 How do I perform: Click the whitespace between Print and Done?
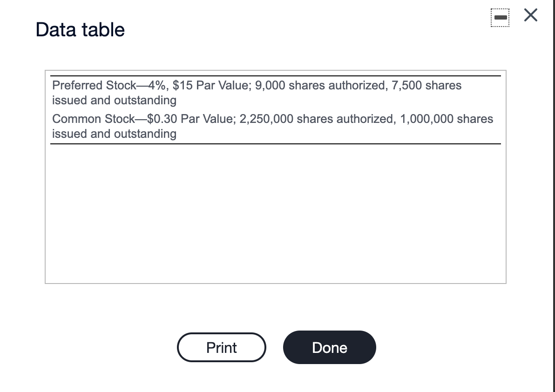275,347
